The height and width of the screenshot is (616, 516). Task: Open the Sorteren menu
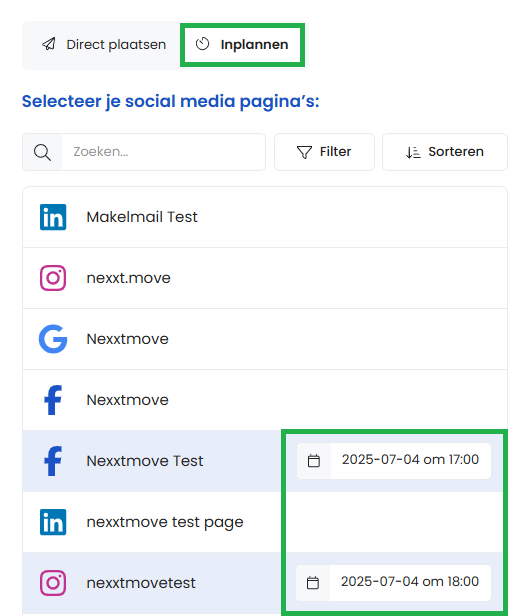click(445, 152)
